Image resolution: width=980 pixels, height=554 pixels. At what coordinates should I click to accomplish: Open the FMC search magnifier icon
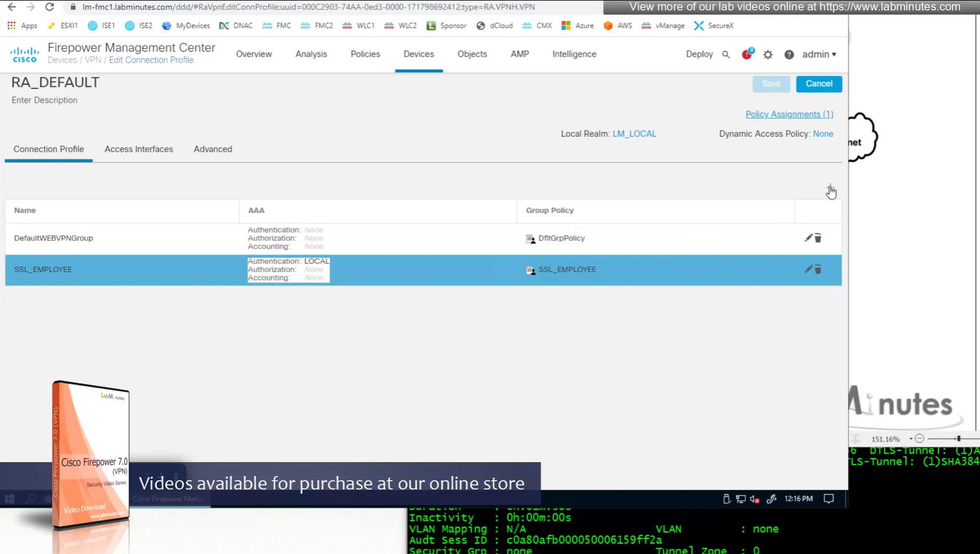pyautogui.click(x=726, y=54)
